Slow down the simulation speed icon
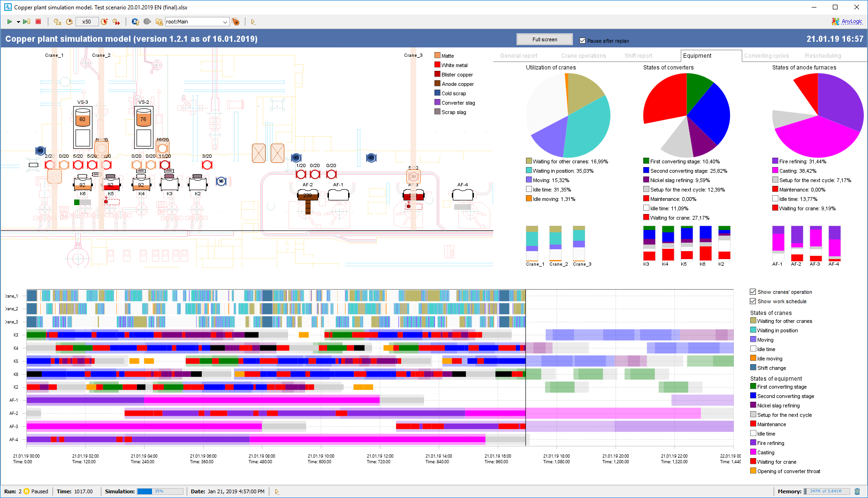Image resolution: width=868 pixels, height=498 pixels. [x=69, y=22]
